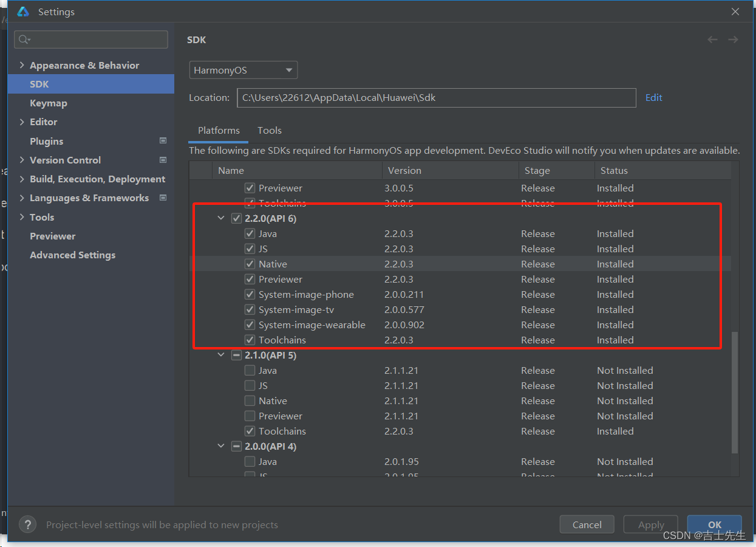Expand Appearance & Behavior settings section
756x547 pixels.
click(x=22, y=65)
